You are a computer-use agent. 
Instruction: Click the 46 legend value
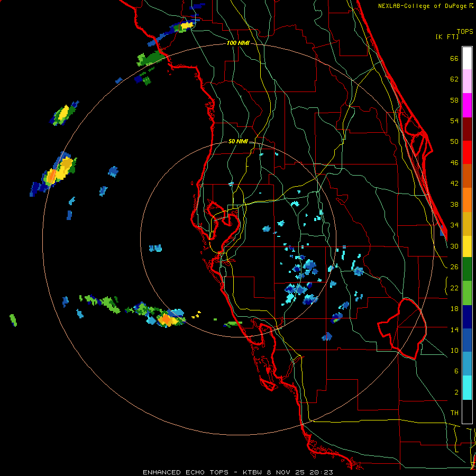(x=454, y=163)
